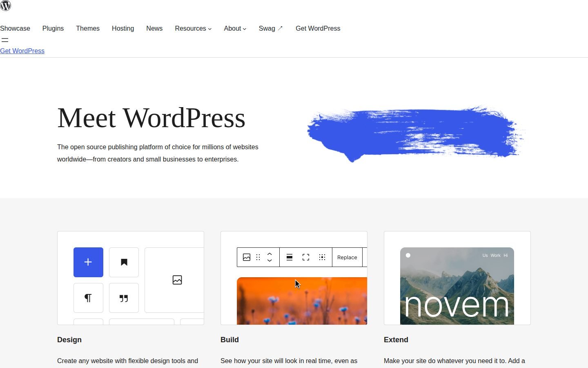Open the Hosting menu item
The width and height of the screenshot is (588, 368).
pyautogui.click(x=123, y=28)
